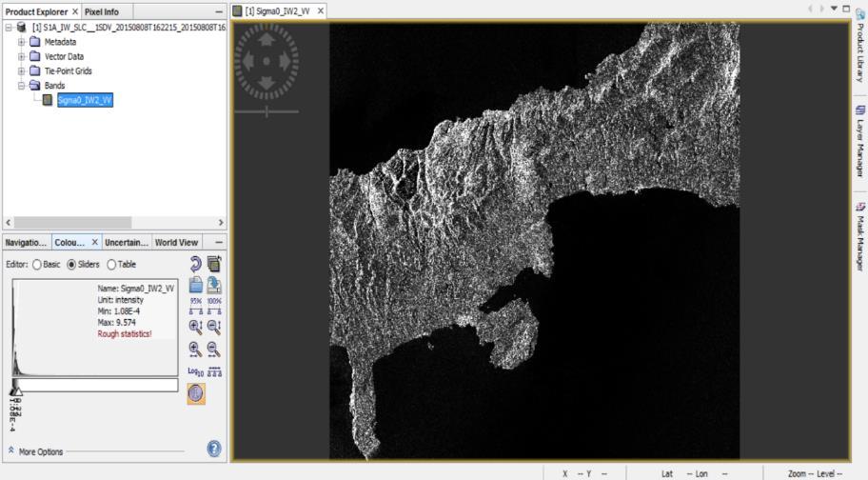Collapse the S1A_IW_SLC product node
The height and width of the screenshot is (480, 868).
pyautogui.click(x=9, y=27)
